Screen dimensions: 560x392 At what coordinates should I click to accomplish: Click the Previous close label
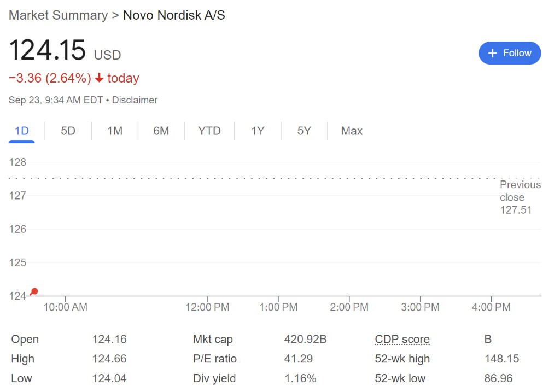coord(520,191)
